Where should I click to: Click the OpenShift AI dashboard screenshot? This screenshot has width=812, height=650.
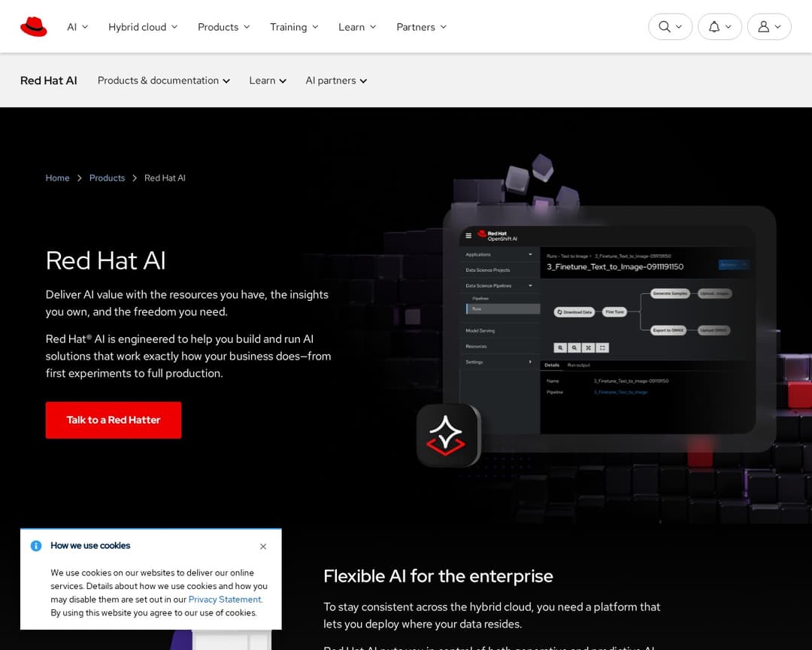coord(607,330)
